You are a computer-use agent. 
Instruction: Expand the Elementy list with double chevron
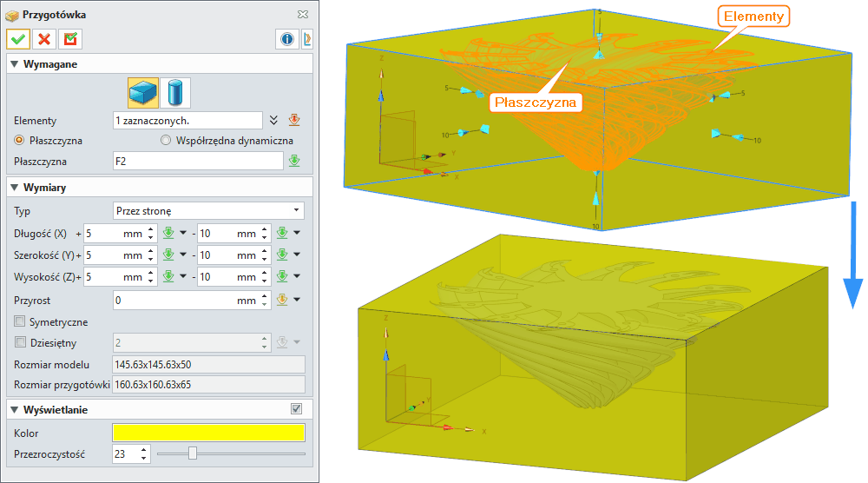click(x=273, y=121)
